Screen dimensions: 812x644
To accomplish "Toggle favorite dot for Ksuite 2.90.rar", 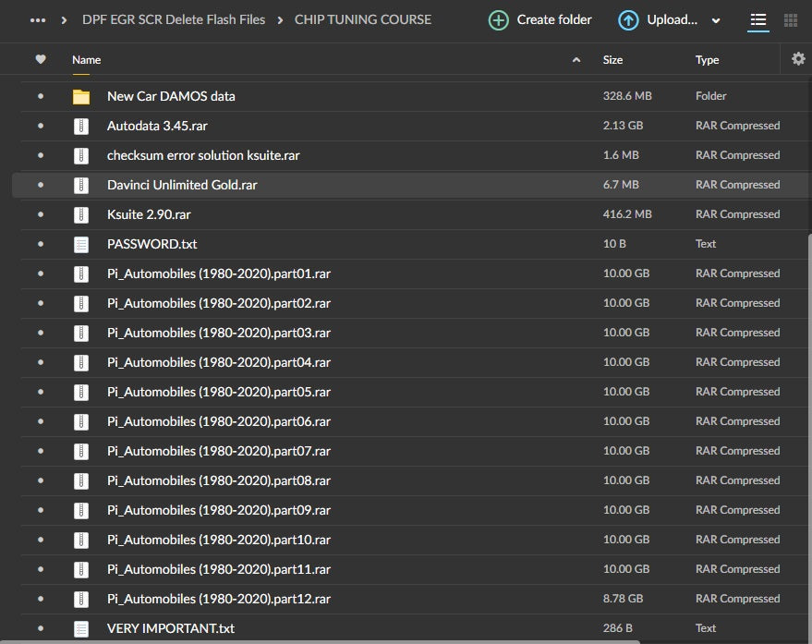I will pos(41,214).
